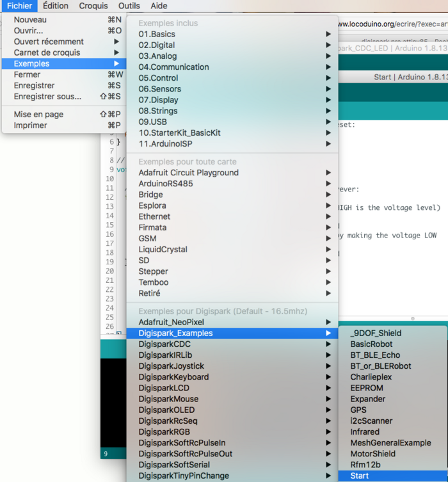Expand 02.Digital examples submenu
Screen dimensions: 448x482
point(232,45)
